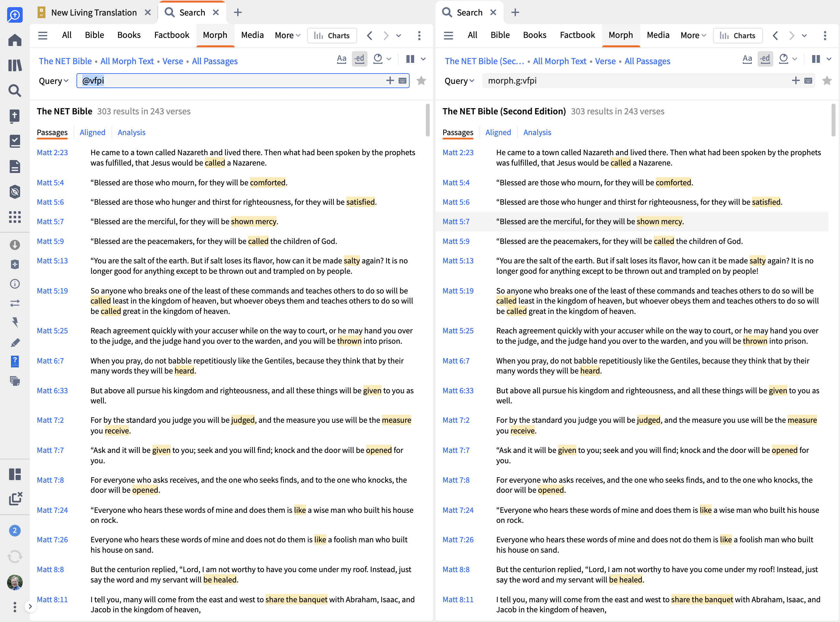
Task: Toggle right panel column layout icon
Action: click(816, 59)
